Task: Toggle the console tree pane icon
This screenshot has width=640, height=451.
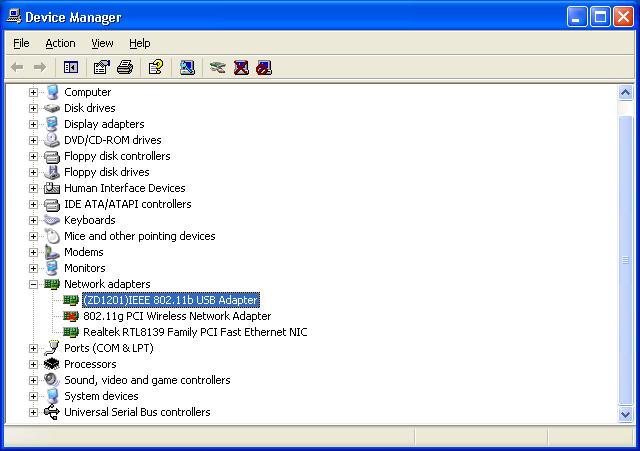Action: coord(71,67)
